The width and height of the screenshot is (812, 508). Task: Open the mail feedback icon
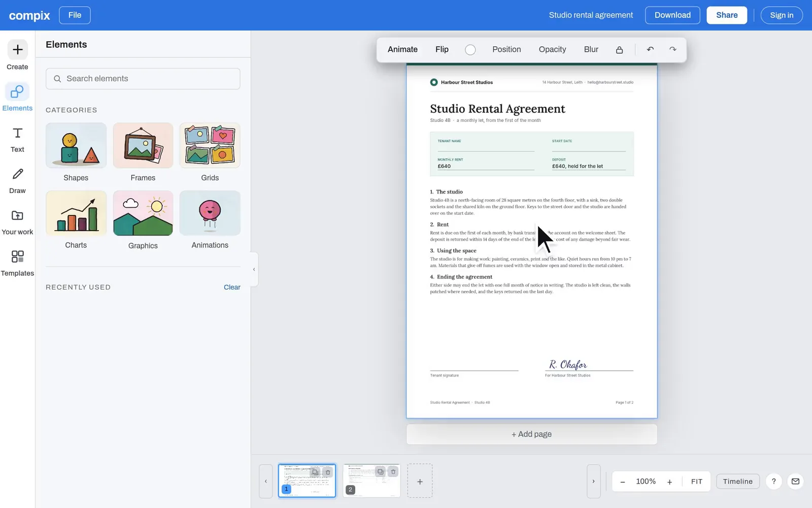[x=795, y=482]
